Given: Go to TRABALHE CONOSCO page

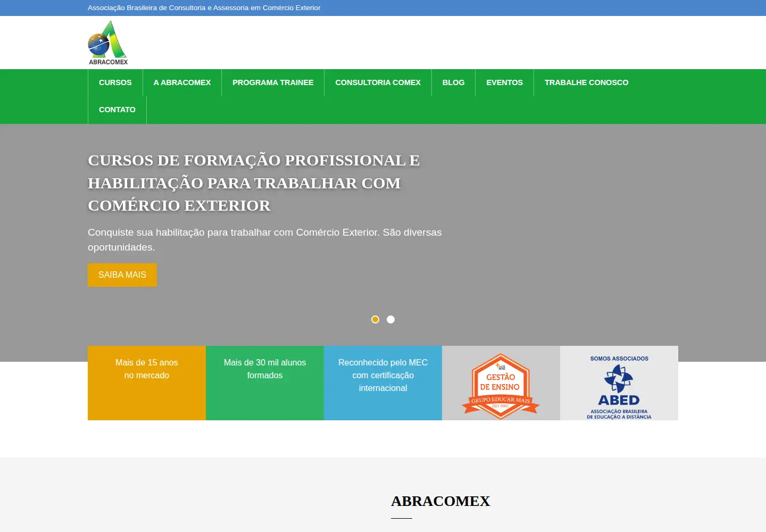Looking at the screenshot, I should coord(586,82).
